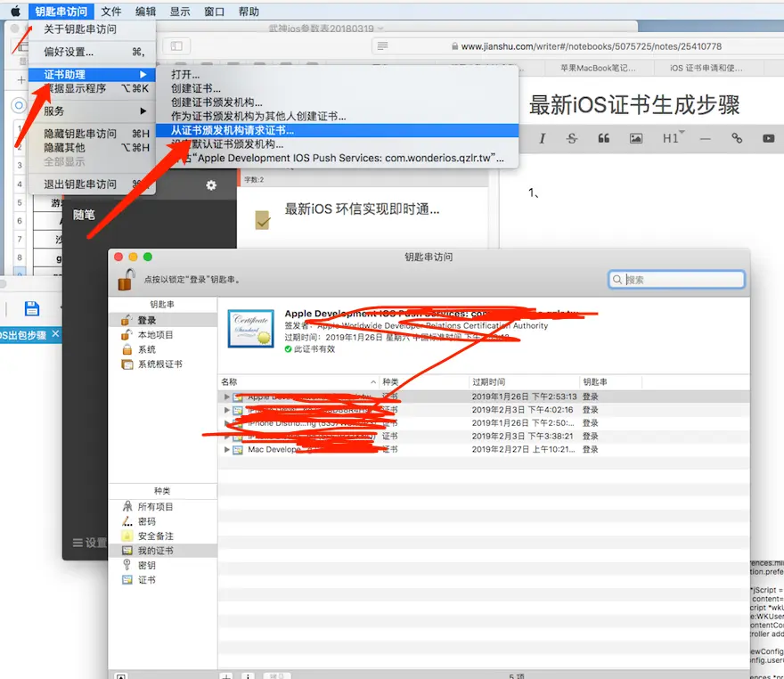Click the insert image icon in editor
Viewport: 784px width, 679px height.
pos(635,138)
